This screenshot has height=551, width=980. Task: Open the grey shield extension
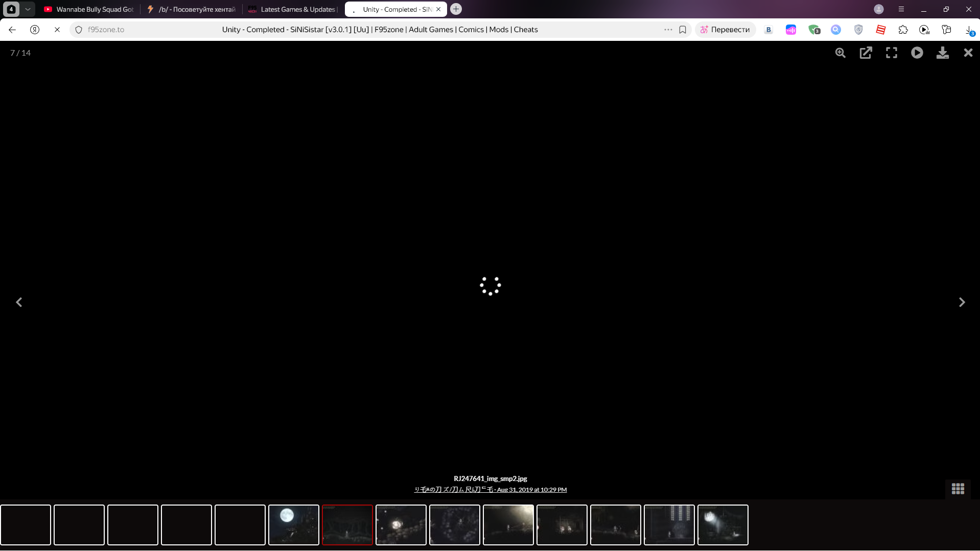[858, 30]
